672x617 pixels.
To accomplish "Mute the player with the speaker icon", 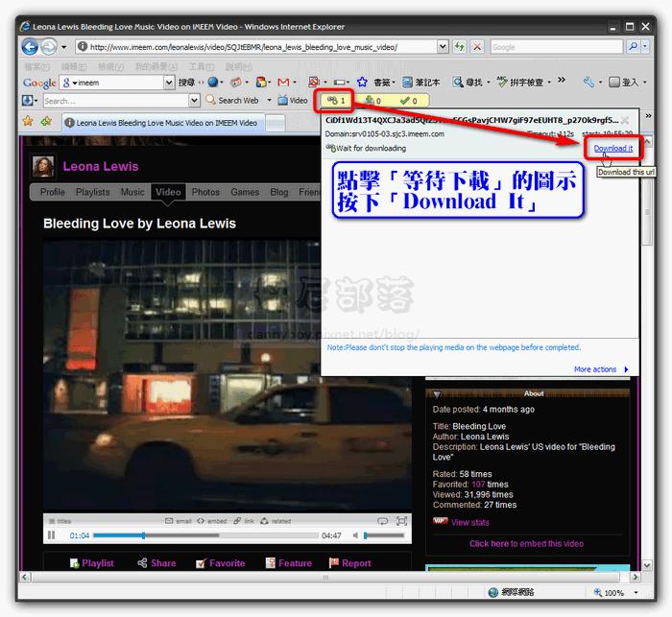I will click(355, 535).
